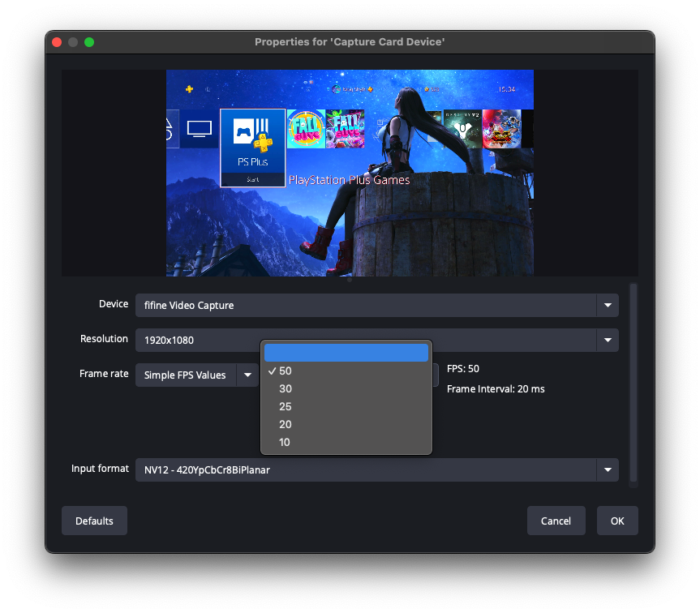Click the Street Fighter V tile in preview
Image resolution: width=700 pixels, height=613 pixels.
tap(502, 129)
